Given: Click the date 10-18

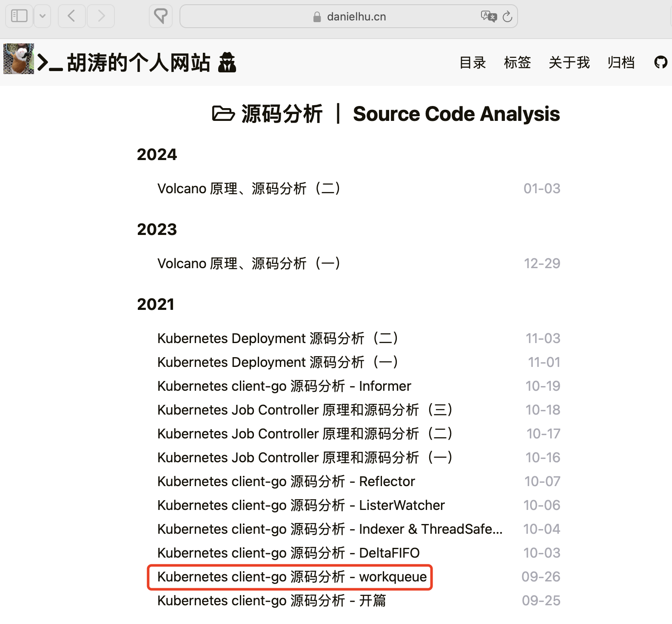Looking at the screenshot, I should coord(543,409).
